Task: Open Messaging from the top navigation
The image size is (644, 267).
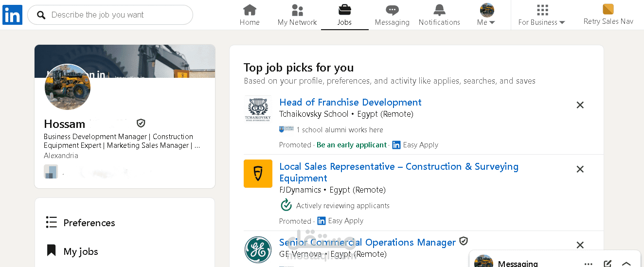Action: click(x=392, y=10)
